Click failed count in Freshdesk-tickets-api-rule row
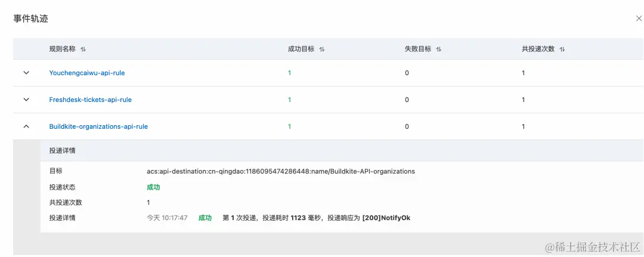The width and height of the screenshot is (644, 257). [407, 100]
